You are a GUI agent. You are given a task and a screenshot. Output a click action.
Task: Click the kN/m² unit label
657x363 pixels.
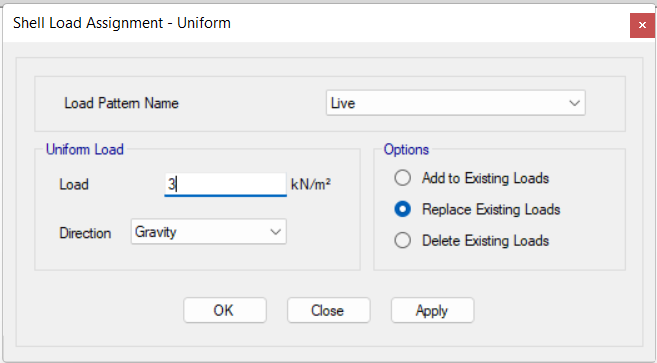tap(310, 184)
